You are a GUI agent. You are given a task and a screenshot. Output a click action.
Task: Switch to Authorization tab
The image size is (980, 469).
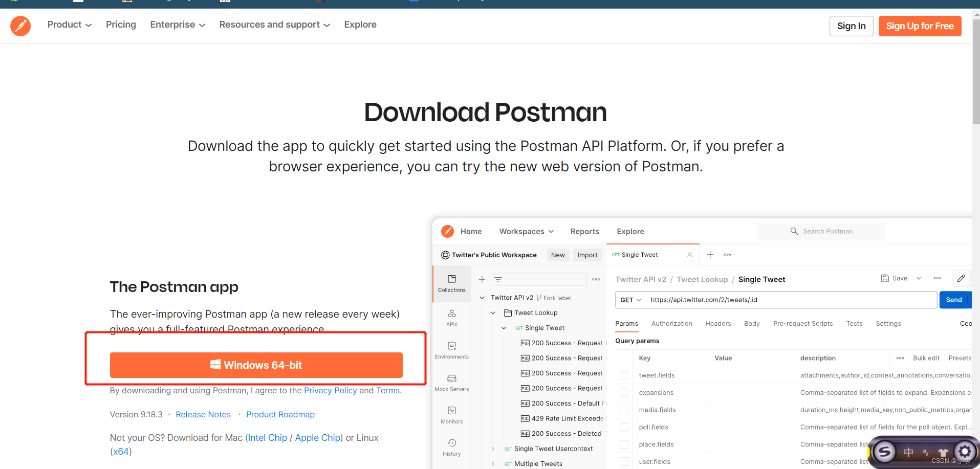pyautogui.click(x=671, y=323)
